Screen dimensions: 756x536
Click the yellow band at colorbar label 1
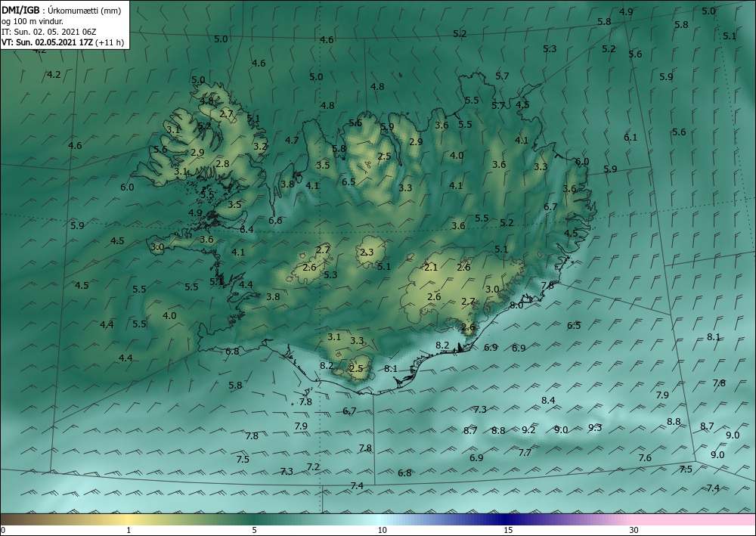(x=129, y=519)
